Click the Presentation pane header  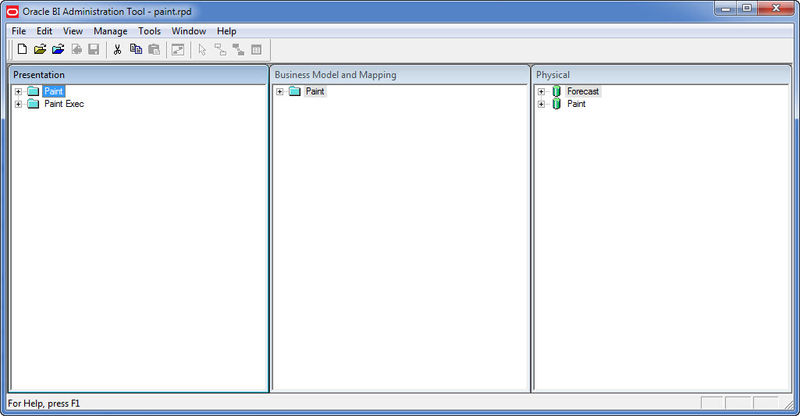click(139, 75)
